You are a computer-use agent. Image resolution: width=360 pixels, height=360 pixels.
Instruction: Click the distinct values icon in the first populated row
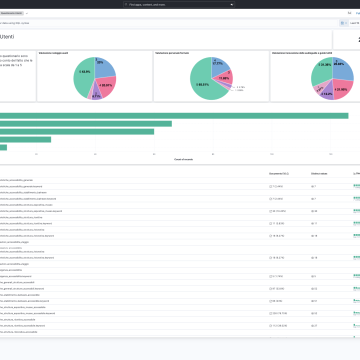tap(312, 186)
